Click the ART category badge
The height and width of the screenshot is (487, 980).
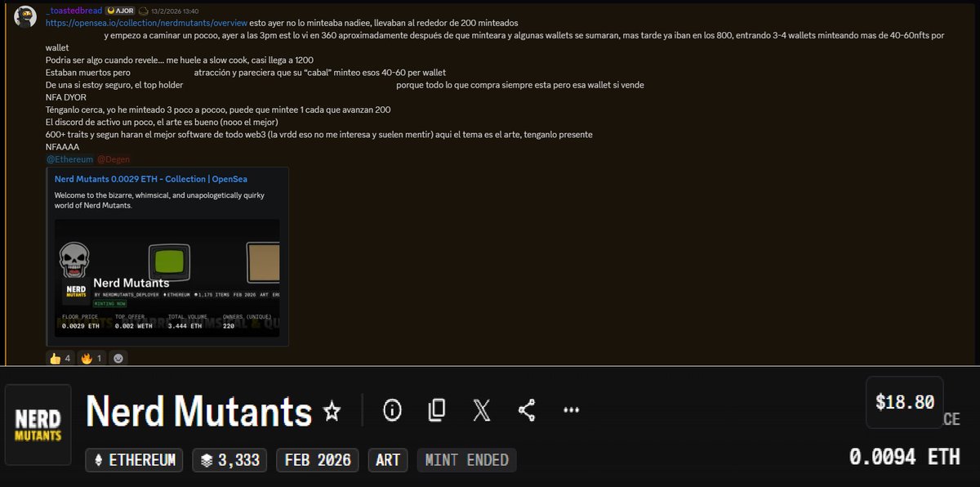pos(388,460)
